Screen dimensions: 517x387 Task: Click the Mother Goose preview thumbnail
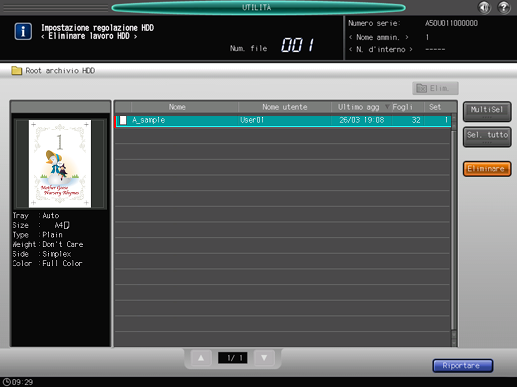(x=60, y=164)
